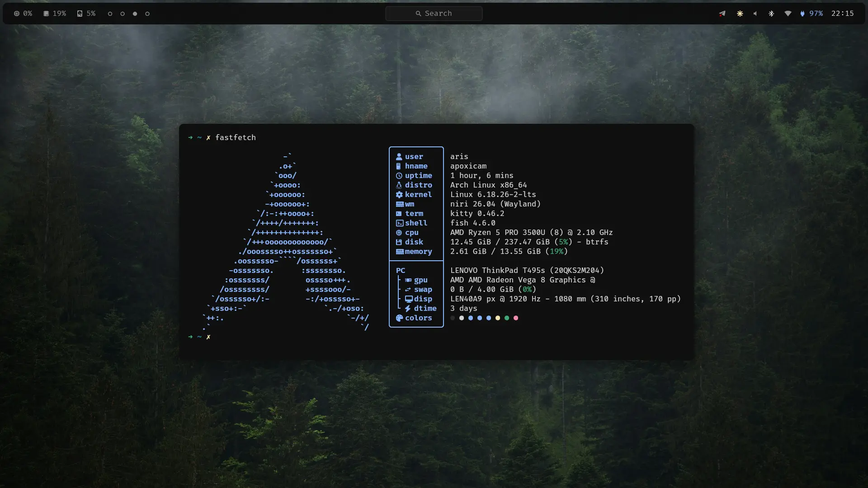Click the swap value "0 B / 4.00 GiB"
The height and width of the screenshot is (488, 868).
482,290
